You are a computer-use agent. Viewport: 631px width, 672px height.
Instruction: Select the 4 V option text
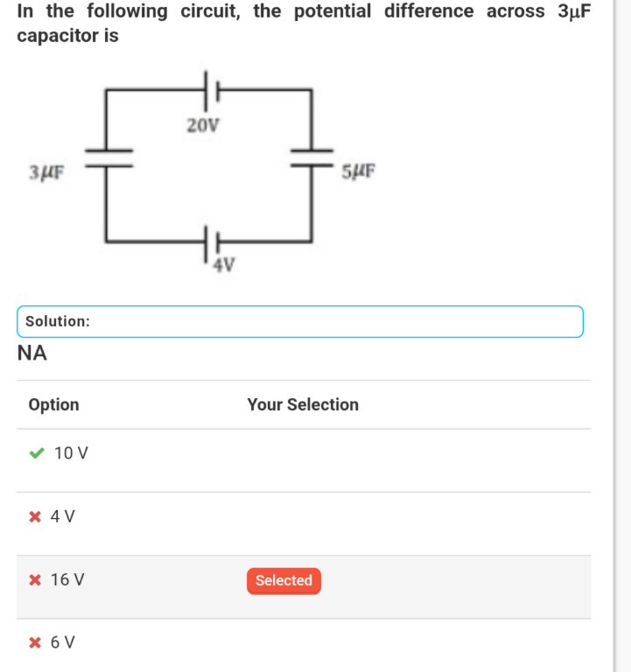[x=63, y=516]
